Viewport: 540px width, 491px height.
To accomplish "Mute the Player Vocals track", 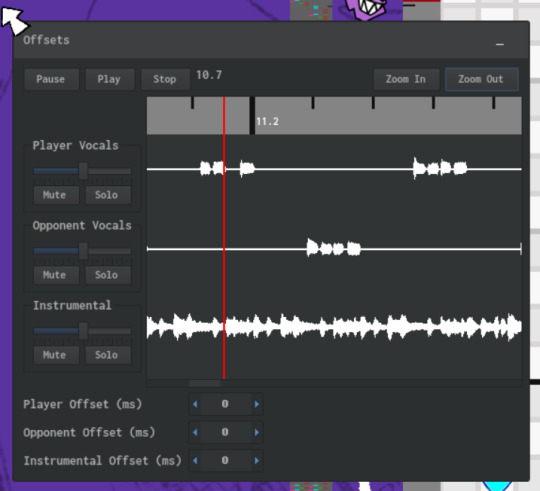I will (56, 195).
